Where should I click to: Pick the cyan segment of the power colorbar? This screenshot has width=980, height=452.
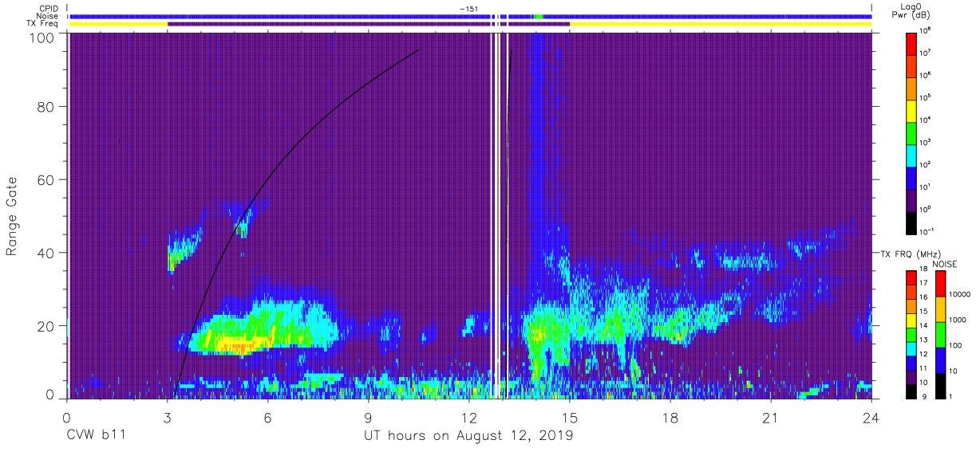(x=911, y=155)
